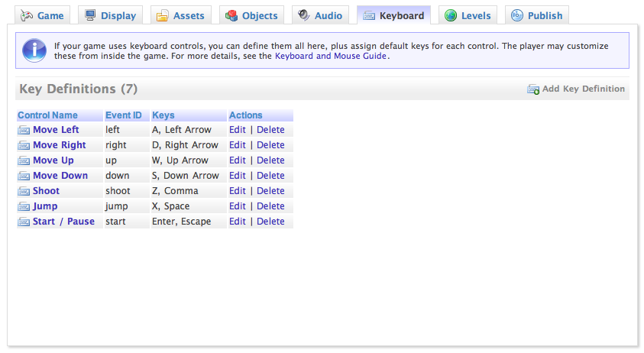
Task: Click the Audio tab speaker icon
Action: (x=304, y=15)
